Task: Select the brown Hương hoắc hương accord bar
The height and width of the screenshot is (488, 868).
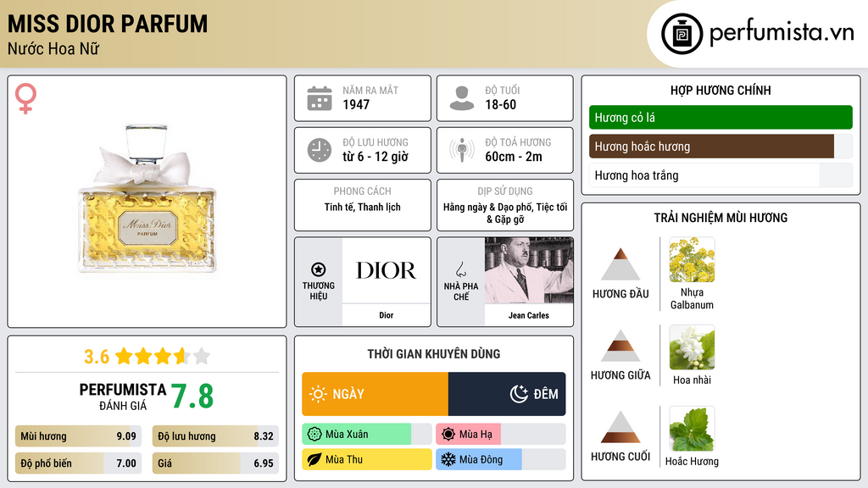Action: tap(721, 146)
